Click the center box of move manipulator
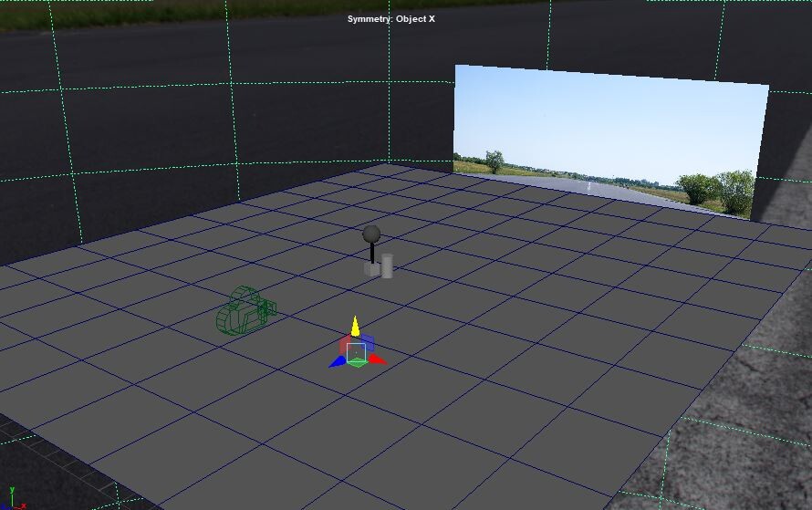Image resolution: width=812 pixels, height=510 pixels. pyautogui.click(x=357, y=352)
